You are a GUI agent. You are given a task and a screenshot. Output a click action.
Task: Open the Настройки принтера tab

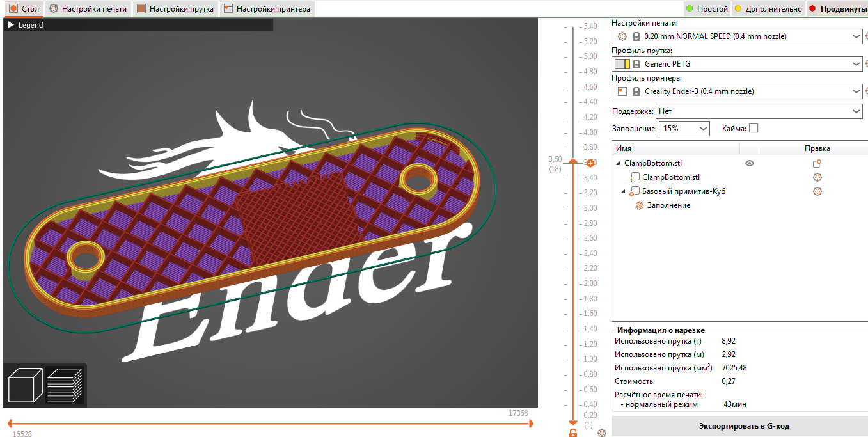[x=267, y=9]
